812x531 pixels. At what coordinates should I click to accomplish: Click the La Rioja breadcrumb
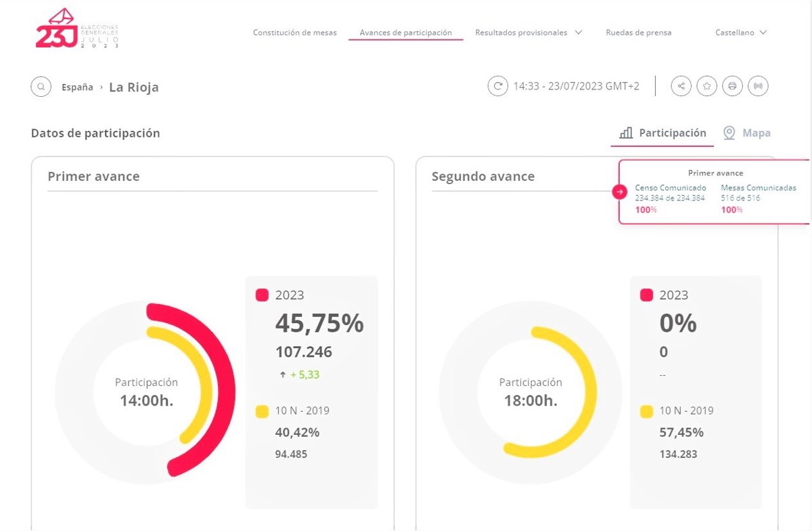[134, 87]
